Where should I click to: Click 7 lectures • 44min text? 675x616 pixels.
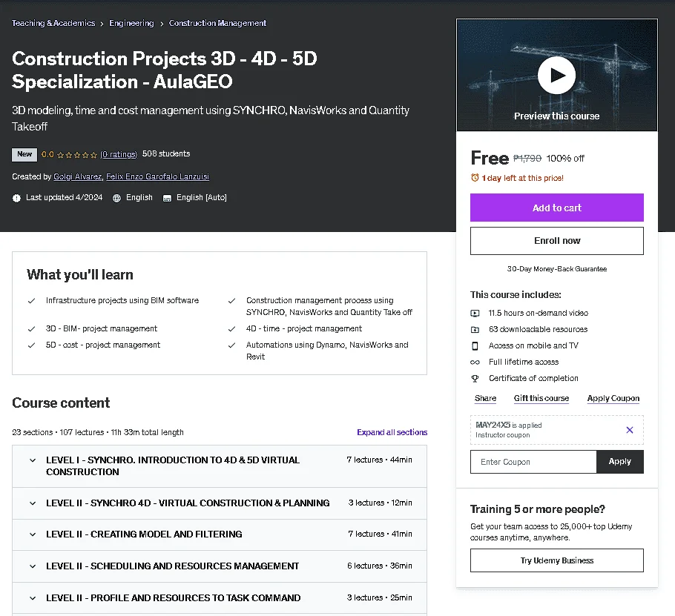click(379, 460)
